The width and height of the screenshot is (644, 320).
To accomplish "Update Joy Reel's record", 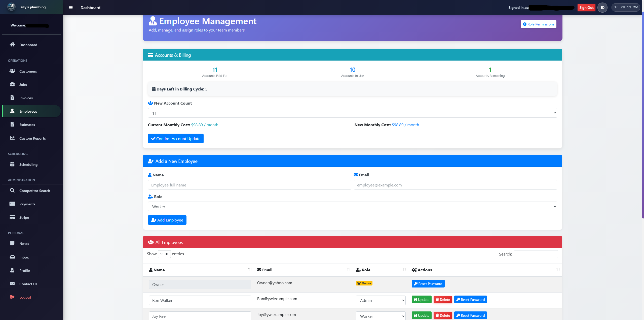I will pos(422,315).
